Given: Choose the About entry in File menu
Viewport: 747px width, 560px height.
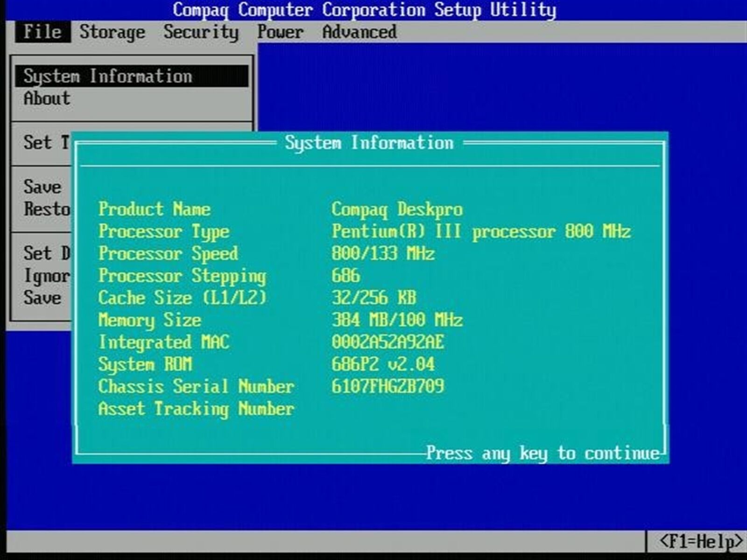Looking at the screenshot, I should pyautogui.click(x=47, y=98).
